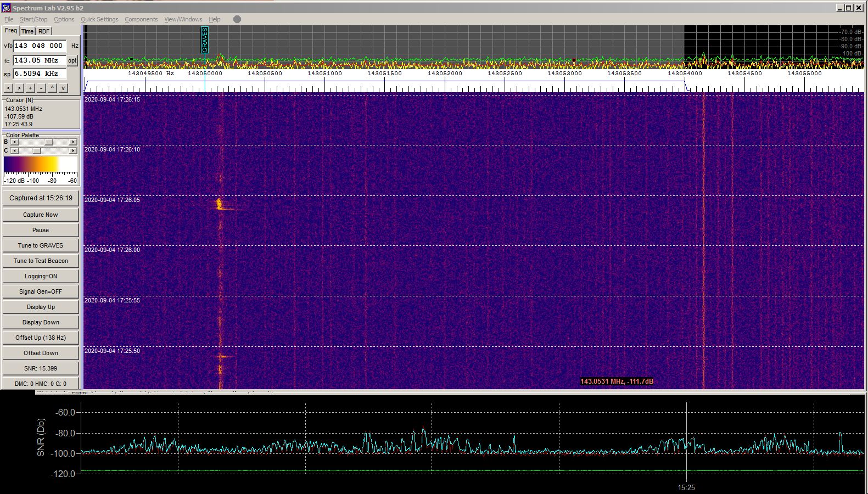Open the File menu
Viewport: 868px width, 494px height.
pyautogui.click(x=9, y=19)
